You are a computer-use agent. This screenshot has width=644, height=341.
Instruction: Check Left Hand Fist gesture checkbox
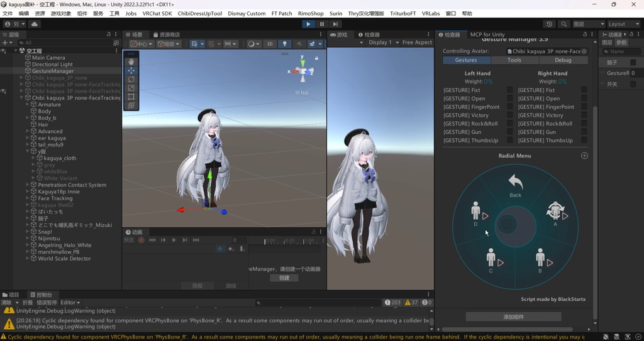[509, 90]
